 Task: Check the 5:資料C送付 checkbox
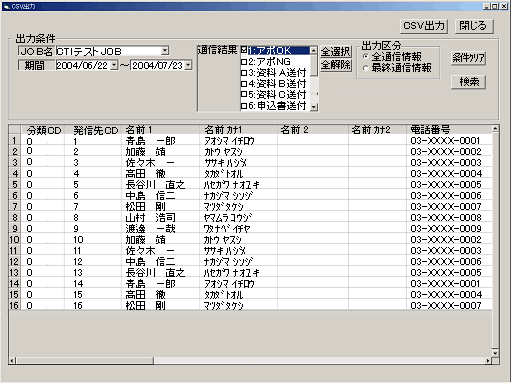[244, 95]
